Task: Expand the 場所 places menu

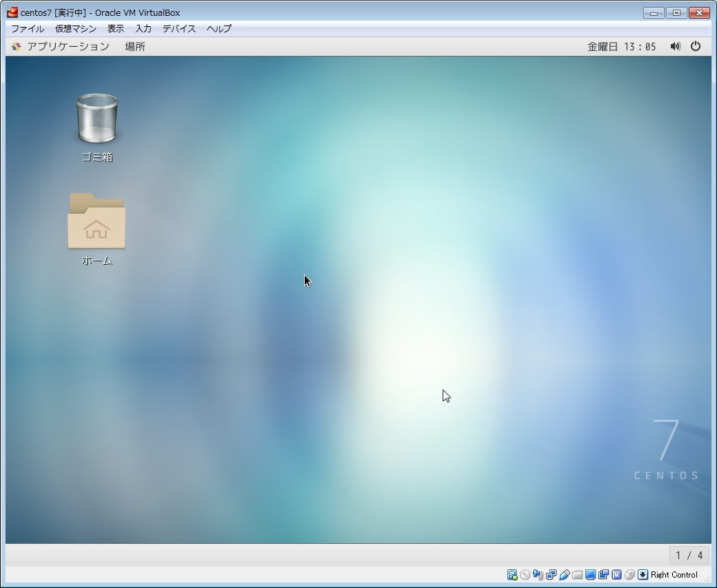Action: point(135,46)
